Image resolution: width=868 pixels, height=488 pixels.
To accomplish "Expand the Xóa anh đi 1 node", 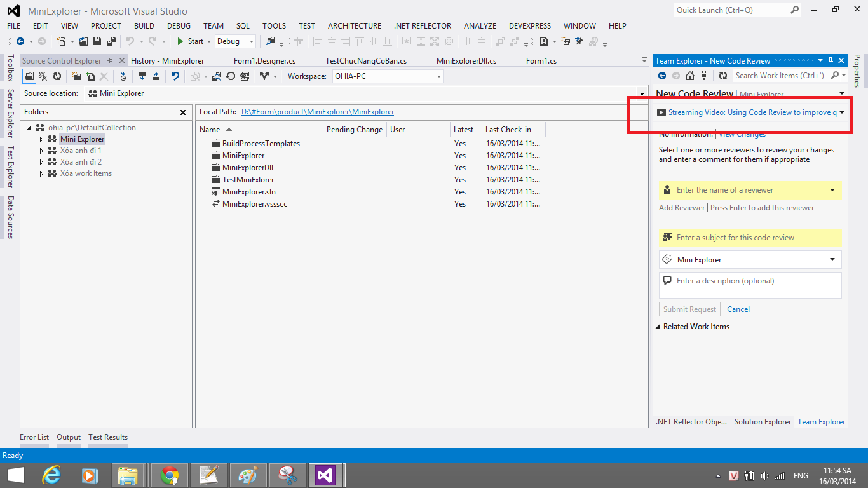I will tap(42, 151).
